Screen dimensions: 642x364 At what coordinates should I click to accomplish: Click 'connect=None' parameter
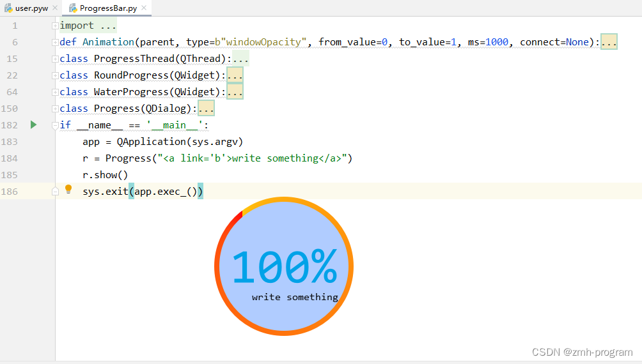coord(554,42)
